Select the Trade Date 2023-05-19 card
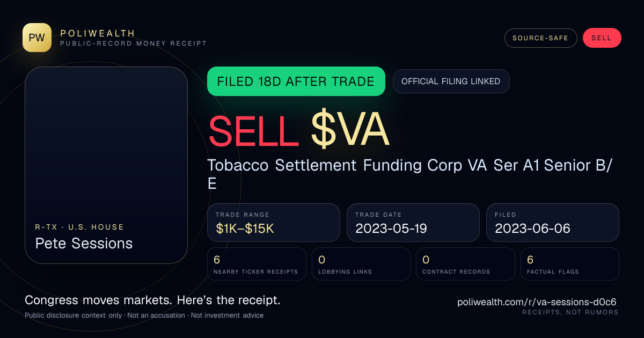This screenshot has width=644, height=338. click(413, 223)
